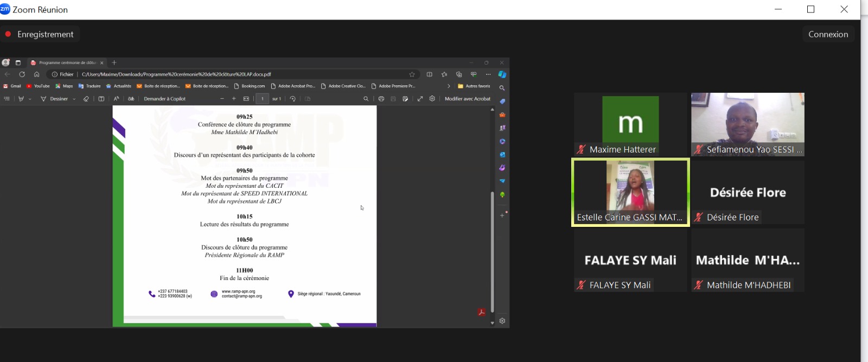868x362 pixels.
Task: Toggle PDF full screen mode
Action: pyautogui.click(x=420, y=99)
